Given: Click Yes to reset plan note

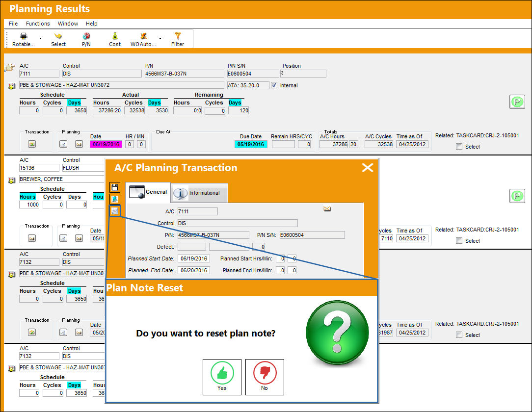Looking at the screenshot, I should click(x=222, y=377).
